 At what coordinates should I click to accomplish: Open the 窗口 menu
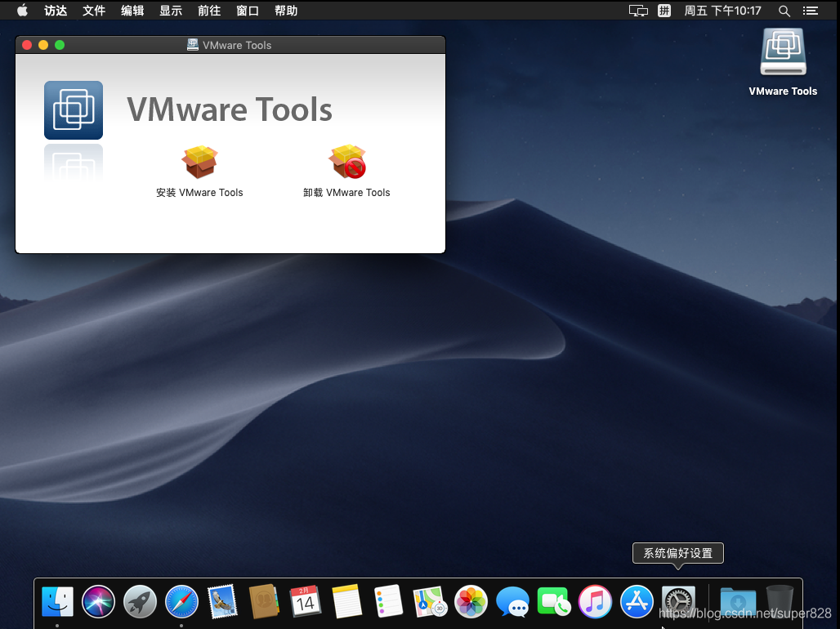coord(248,11)
